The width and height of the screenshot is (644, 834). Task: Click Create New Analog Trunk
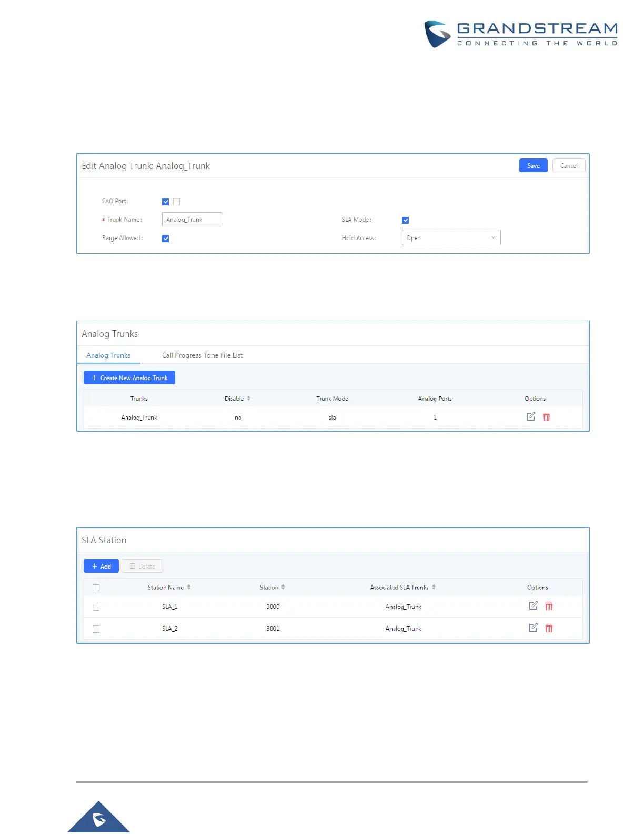click(129, 378)
